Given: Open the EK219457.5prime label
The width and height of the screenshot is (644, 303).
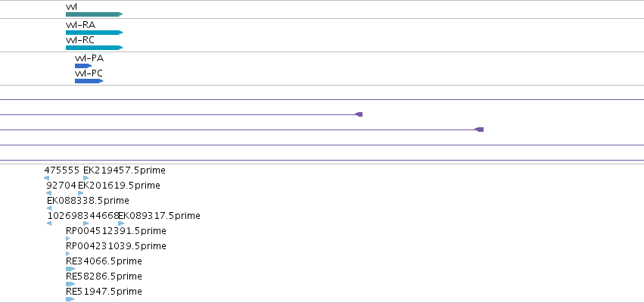Looking at the screenshot, I should [124, 170].
